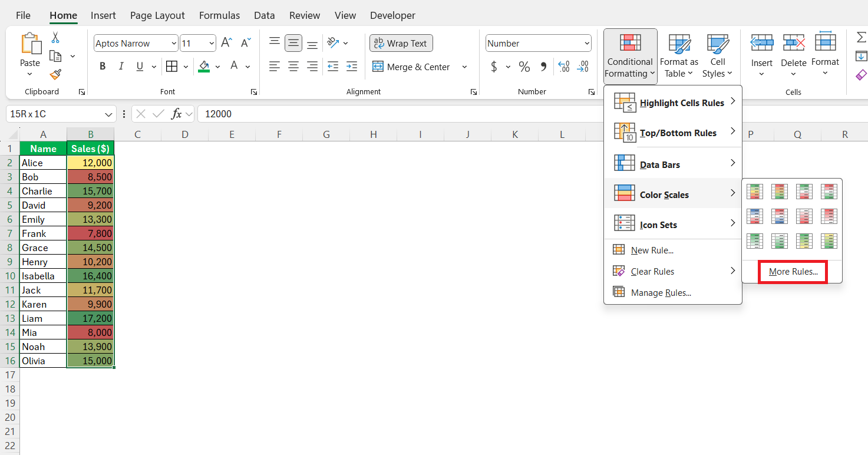This screenshot has width=868, height=455.
Task: Click More Rules... link
Action: [x=793, y=272]
